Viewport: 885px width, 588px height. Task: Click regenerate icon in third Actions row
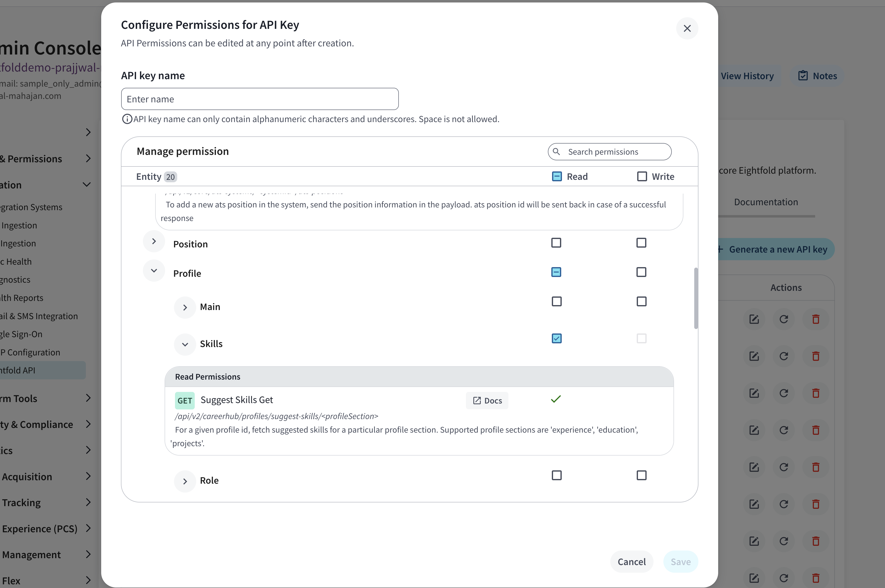pyautogui.click(x=784, y=393)
